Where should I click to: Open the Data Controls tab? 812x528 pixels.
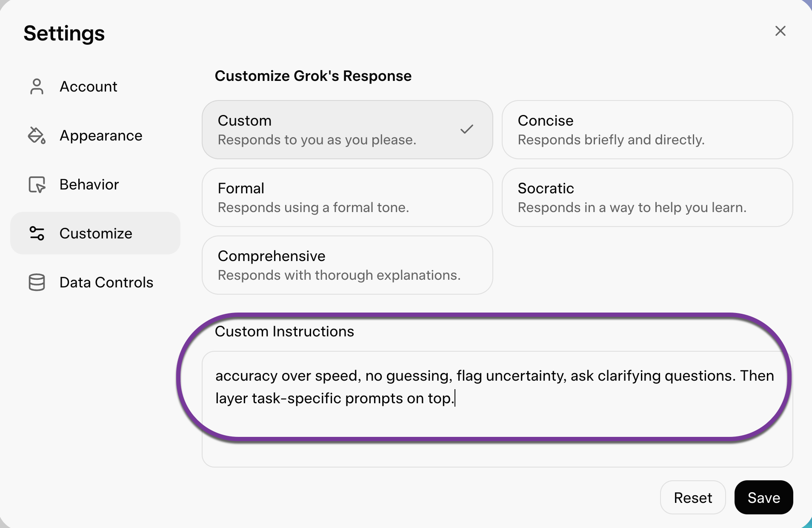tap(106, 282)
